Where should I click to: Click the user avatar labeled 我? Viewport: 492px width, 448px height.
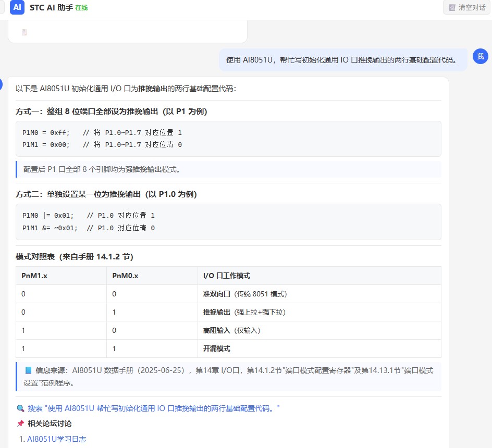(x=481, y=56)
